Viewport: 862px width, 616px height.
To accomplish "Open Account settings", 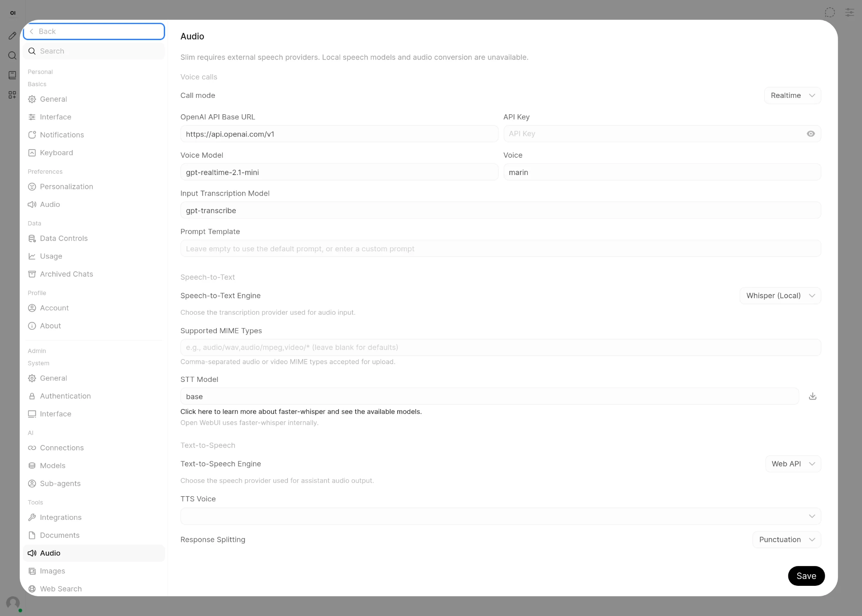I will point(94,308).
